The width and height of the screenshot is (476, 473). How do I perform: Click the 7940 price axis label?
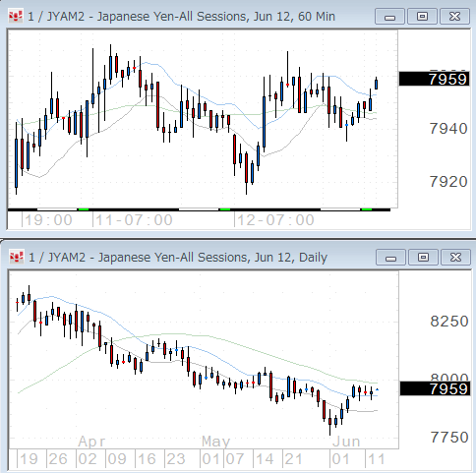point(448,129)
